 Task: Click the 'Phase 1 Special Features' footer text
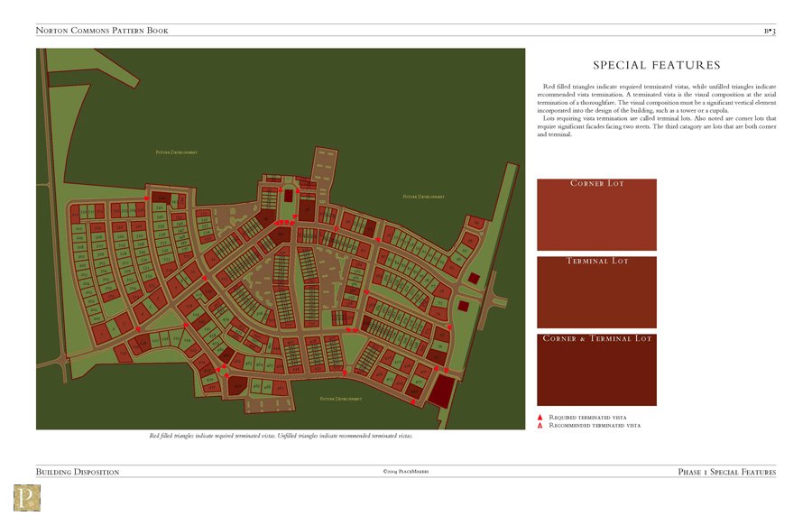(x=727, y=472)
